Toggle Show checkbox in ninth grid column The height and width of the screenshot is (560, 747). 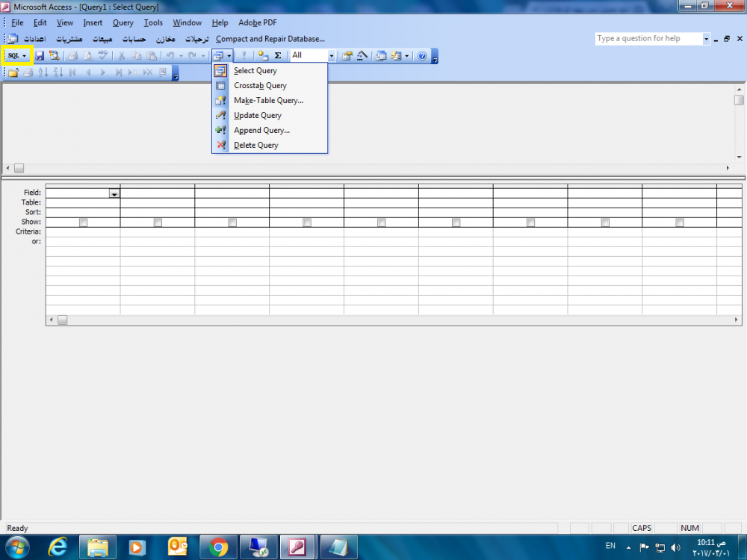tap(680, 223)
